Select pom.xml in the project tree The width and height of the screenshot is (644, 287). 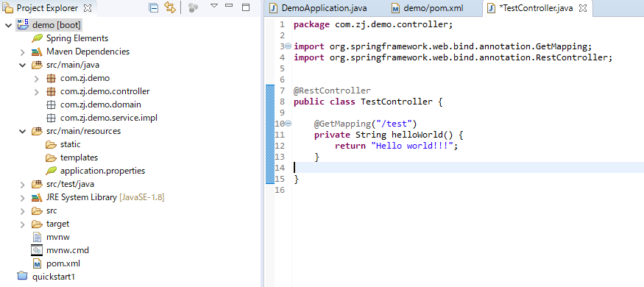coord(63,263)
